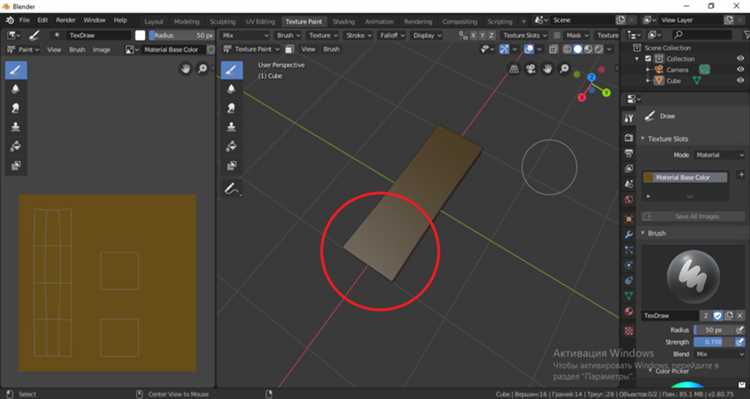Image resolution: width=750 pixels, height=399 pixels.
Task: Switch to the Layout workspace tab
Action: click(x=154, y=22)
